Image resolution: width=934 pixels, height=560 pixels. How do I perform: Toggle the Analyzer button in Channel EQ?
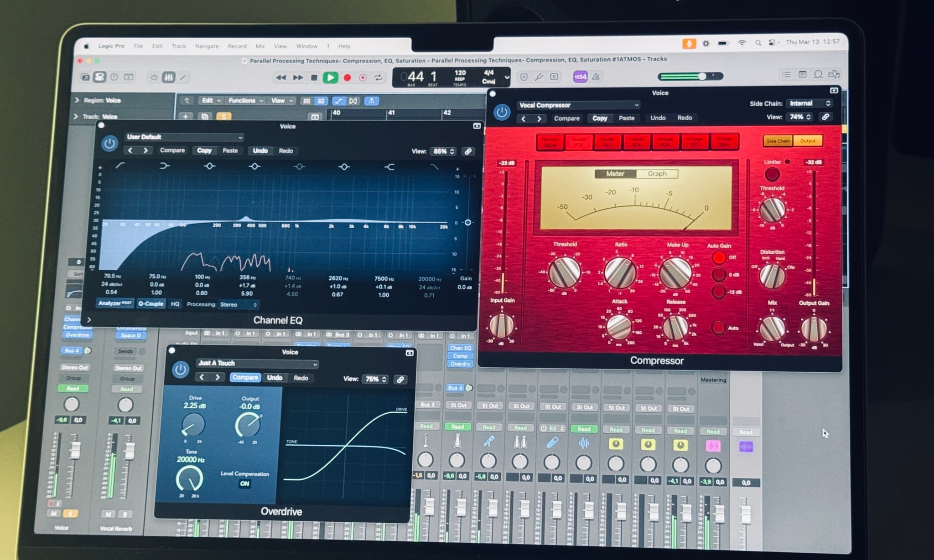pos(114,304)
